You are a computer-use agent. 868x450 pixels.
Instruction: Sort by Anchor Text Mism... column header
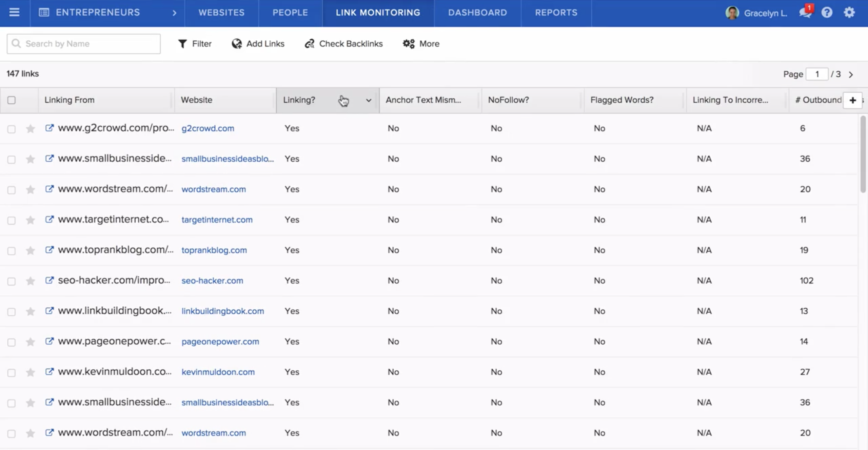click(x=430, y=100)
